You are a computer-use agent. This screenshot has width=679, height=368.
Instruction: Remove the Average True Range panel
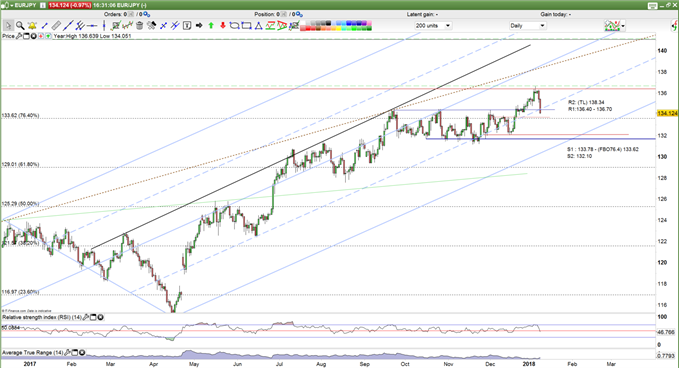tap(82, 353)
